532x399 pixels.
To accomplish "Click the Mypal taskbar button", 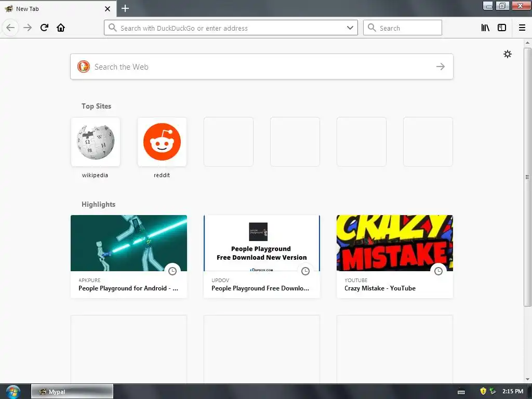I will tap(72, 392).
